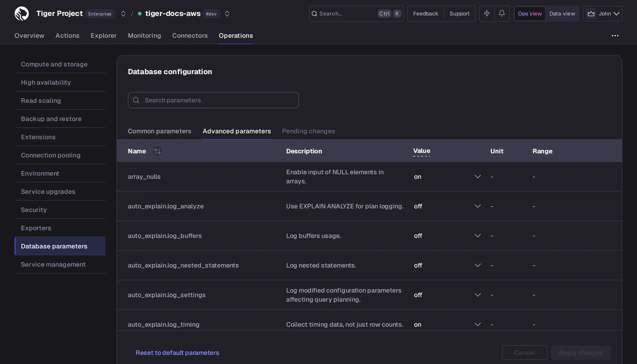Image resolution: width=637 pixels, height=364 pixels.
Task: Click the lightning bolt icon in header
Action: pyautogui.click(x=486, y=13)
